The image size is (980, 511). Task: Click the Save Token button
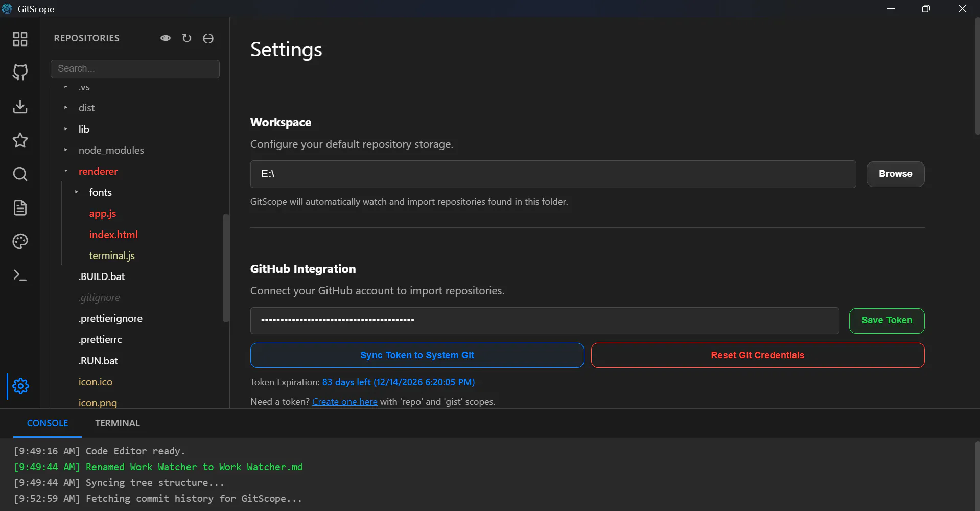(x=886, y=320)
